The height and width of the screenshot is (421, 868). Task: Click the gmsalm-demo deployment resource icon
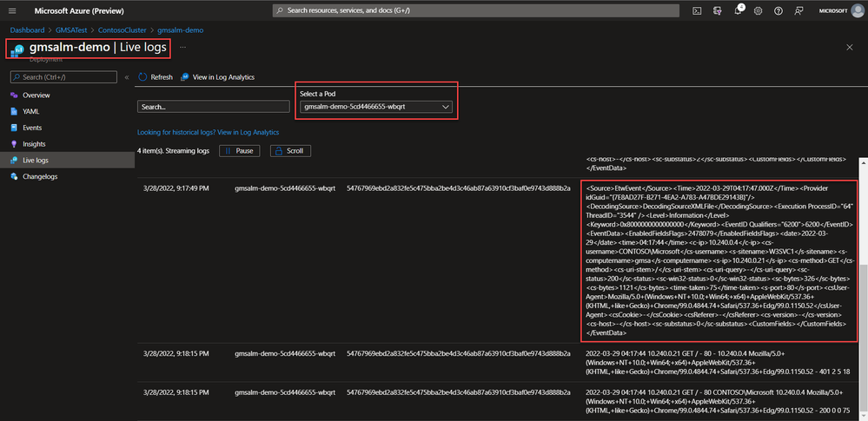pos(17,49)
